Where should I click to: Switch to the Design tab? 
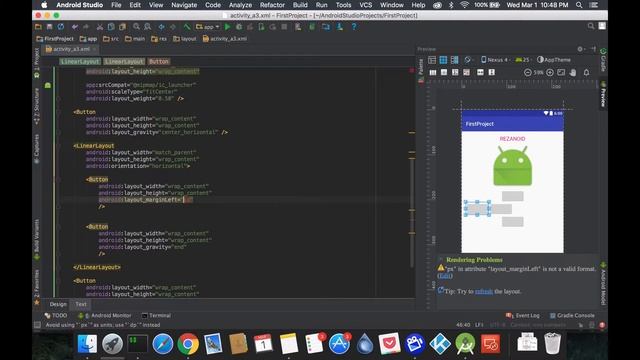tap(58, 304)
